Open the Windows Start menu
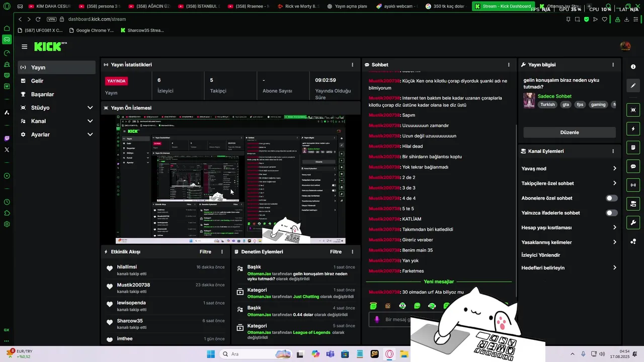The width and height of the screenshot is (644, 362). pos(210,354)
